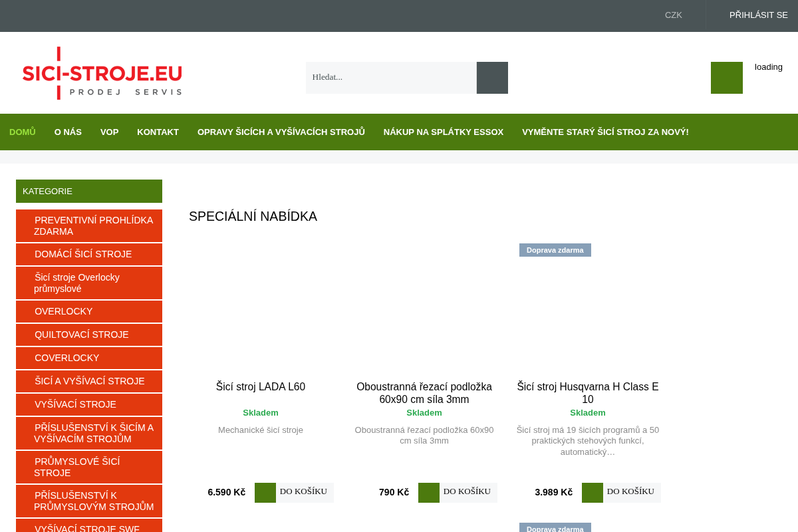
Task: Select the OVERLOCKY category
Action: [x=89, y=311]
